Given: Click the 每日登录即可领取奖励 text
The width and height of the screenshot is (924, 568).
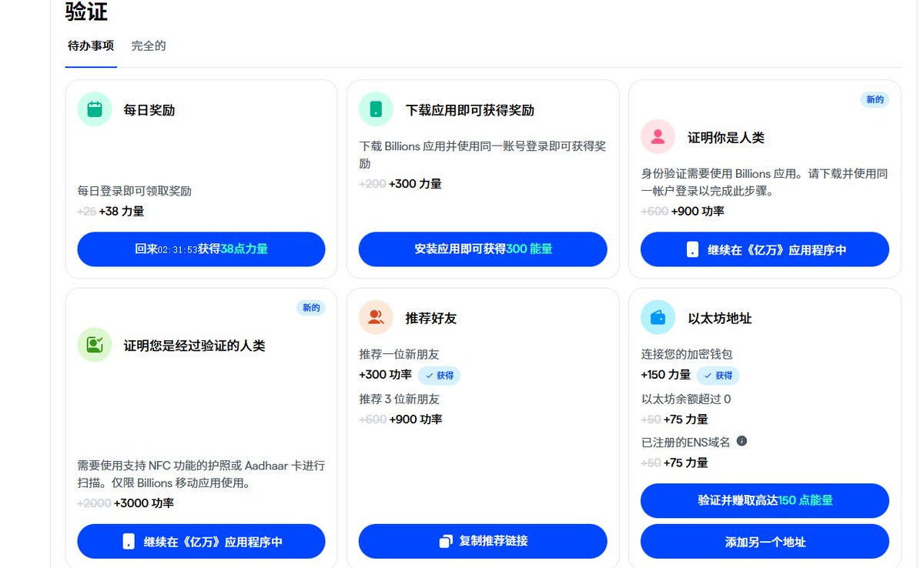Looking at the screenshot, I should click(x=135, y=191).
